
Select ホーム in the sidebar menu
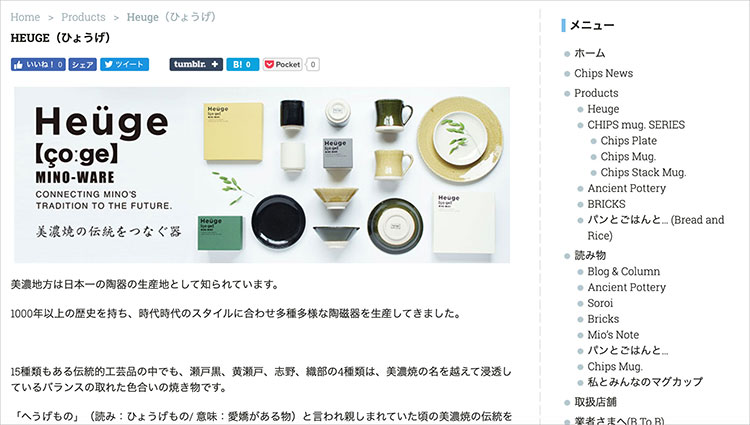coord(589,53)
